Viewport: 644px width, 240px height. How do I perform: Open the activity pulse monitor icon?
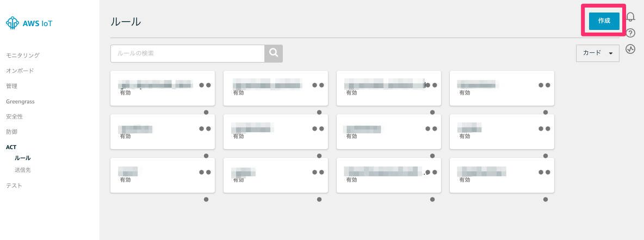[631, 49]
